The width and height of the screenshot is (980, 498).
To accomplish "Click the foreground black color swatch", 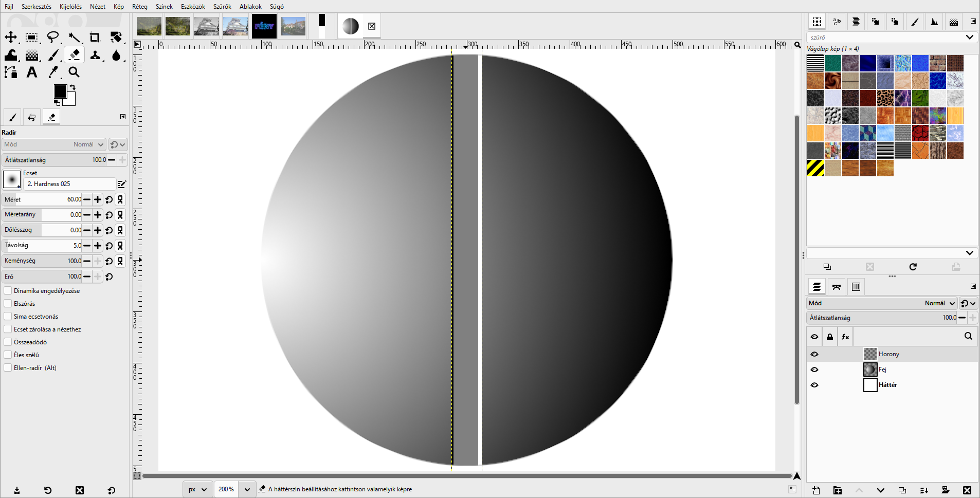I will click(x=60, y=91).
